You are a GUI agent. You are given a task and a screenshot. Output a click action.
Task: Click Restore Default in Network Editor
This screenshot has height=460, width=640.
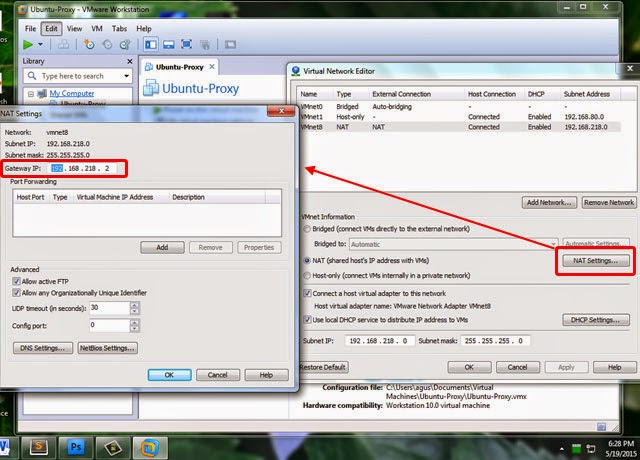pyautogui.click(x=323, y=367)
